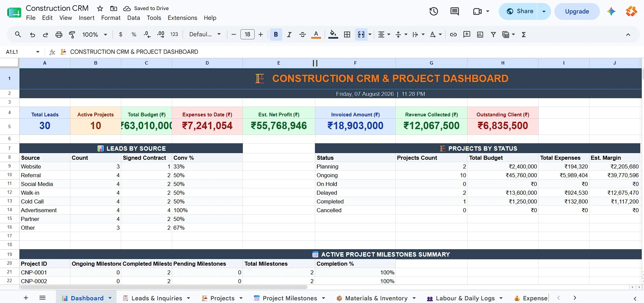The height and width of the screenshot is (303, 644).
Task: Expand the text rotation options
Action: click(440, 34)
